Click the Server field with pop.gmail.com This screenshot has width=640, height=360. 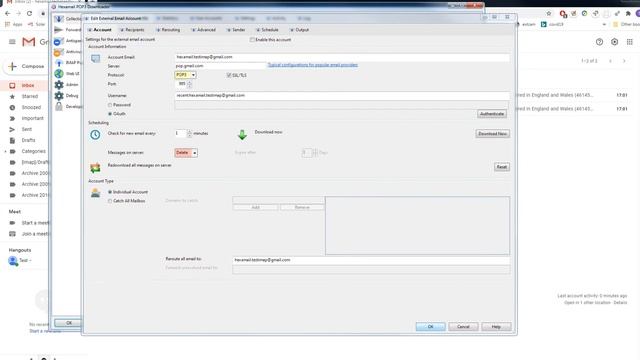click(220, 66)
